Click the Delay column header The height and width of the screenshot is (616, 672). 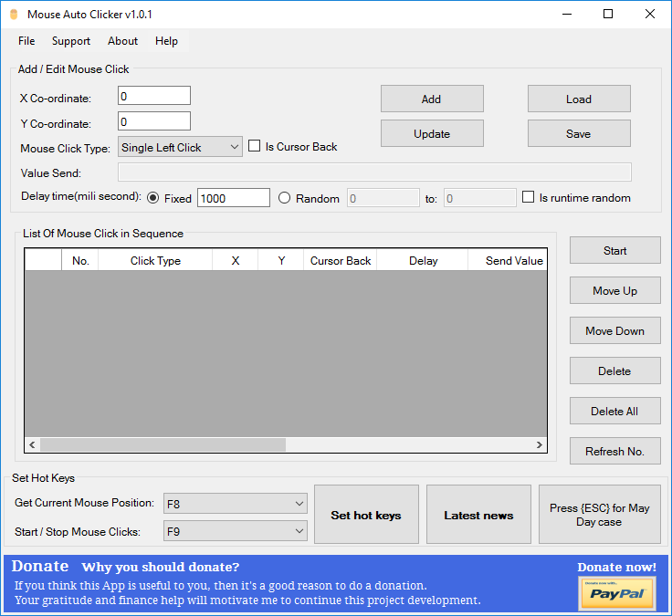423,260
